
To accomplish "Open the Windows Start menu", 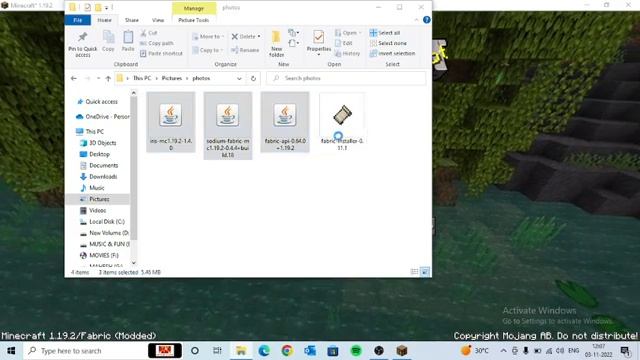I will [11, 351].
